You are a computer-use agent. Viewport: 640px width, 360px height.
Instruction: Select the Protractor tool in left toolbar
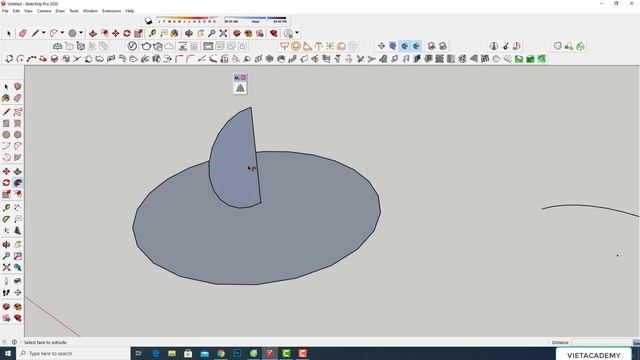[6, 219]
